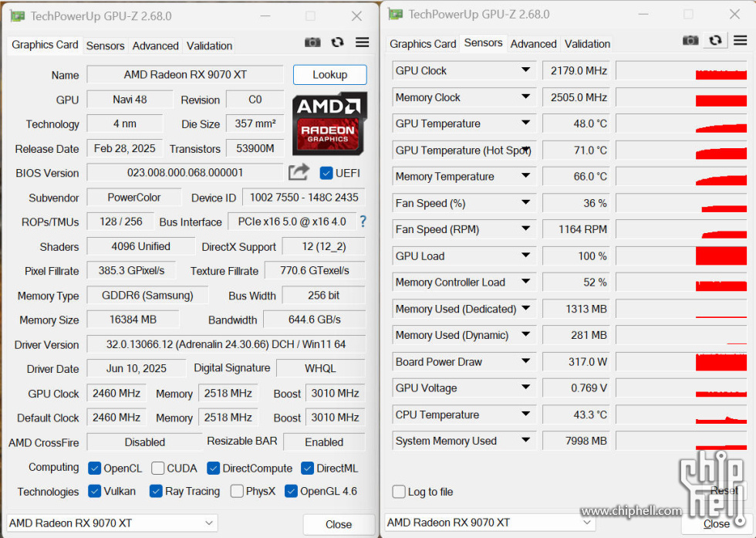Click the refresh icon in left window

pos(337,42)
